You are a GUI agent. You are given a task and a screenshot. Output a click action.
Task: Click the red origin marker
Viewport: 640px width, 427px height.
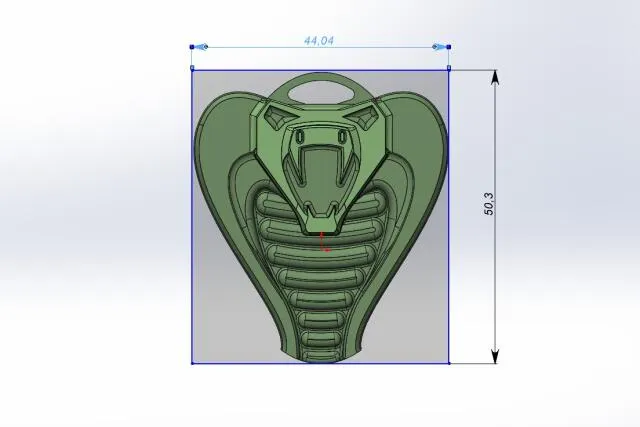[323, 242]
